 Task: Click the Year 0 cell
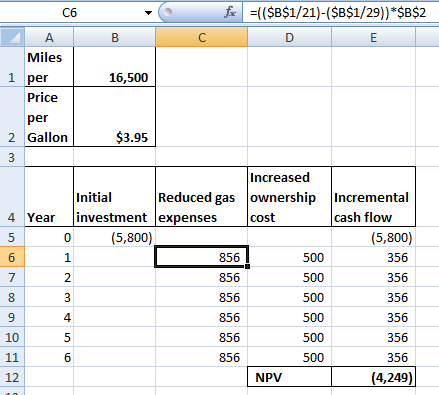coord(49,237)
